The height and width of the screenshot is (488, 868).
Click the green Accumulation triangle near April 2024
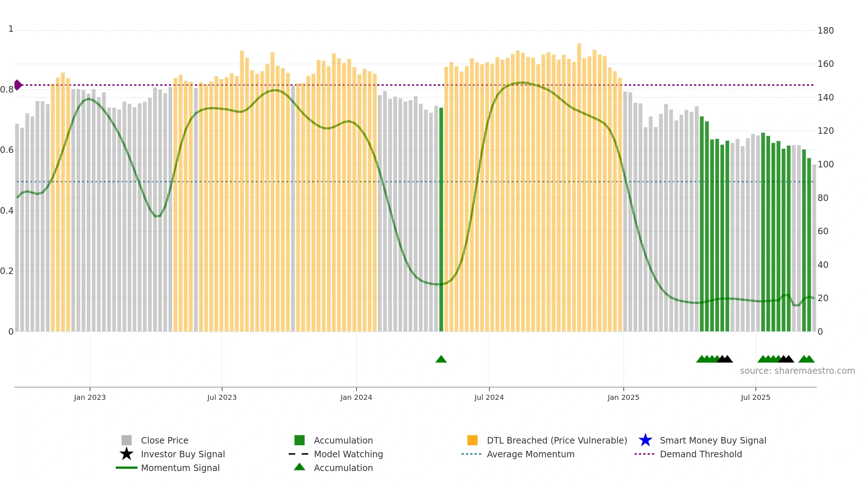pos(441,359)
